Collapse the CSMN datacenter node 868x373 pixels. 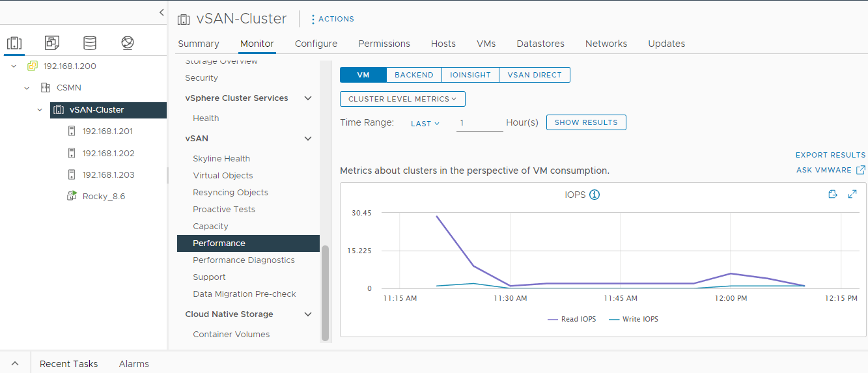(x=27, y=88)
